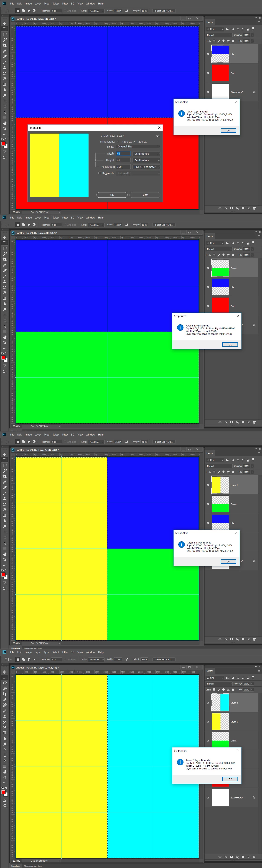Open 'Normal' blend mode dropdown in Layer 2 document's Layers panel
The image size is (262, 868).
click(x=219, y=684)
